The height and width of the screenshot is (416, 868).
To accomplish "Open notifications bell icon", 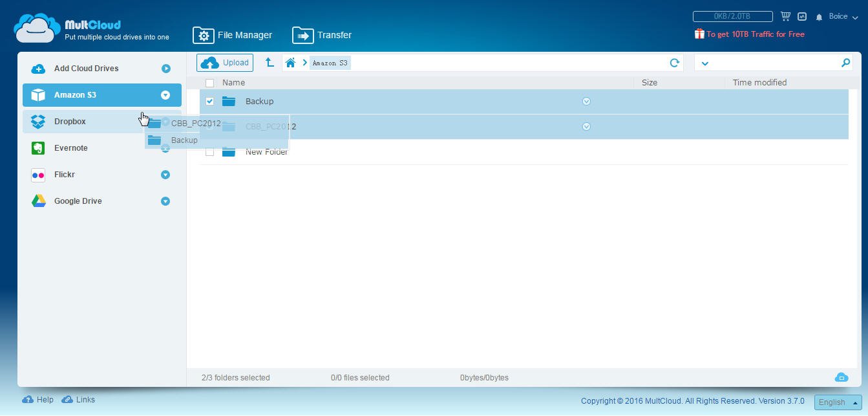I will click(x=819, y=17).
